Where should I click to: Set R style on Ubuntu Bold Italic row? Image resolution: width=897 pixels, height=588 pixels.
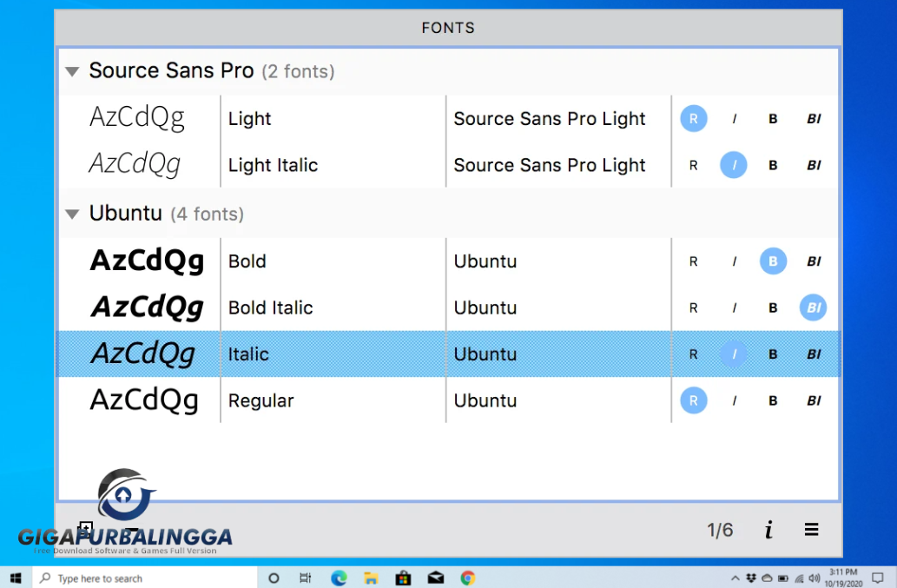point(693,307)
